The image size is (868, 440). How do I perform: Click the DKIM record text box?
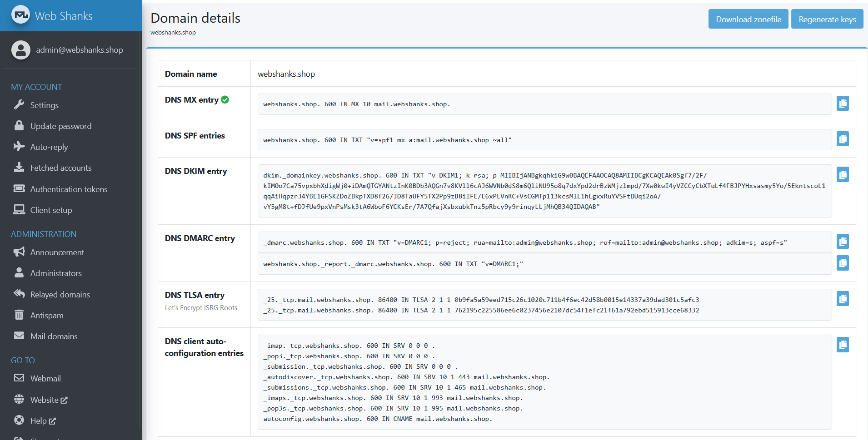click(544, 191)
